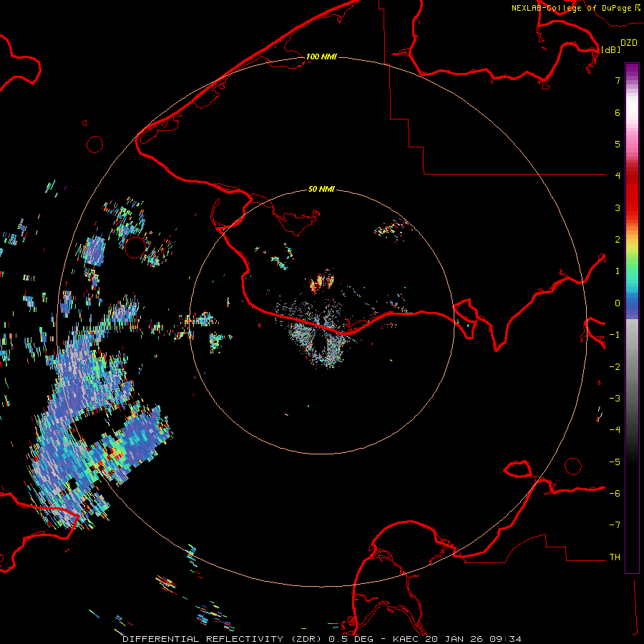This screenshot has width=644, height=644.
Task: Click the '09:34' timestamp in the caption
Action: coord(506,639)
